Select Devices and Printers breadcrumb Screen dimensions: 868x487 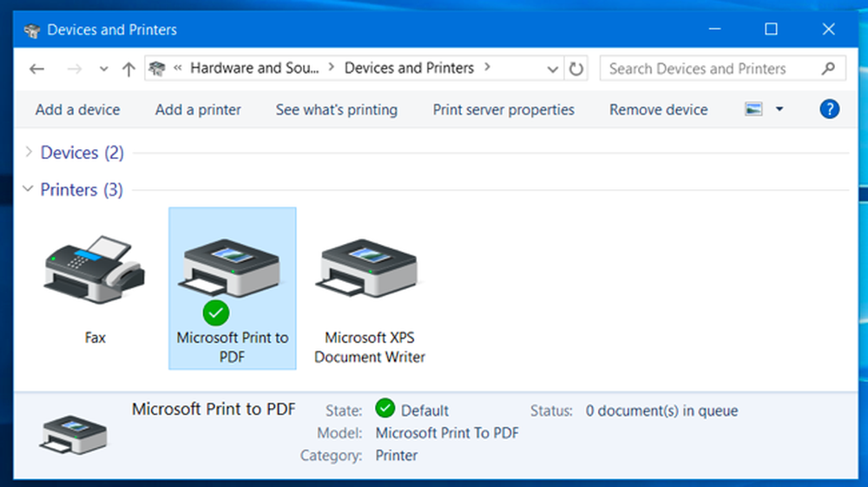tap(409, 68)
